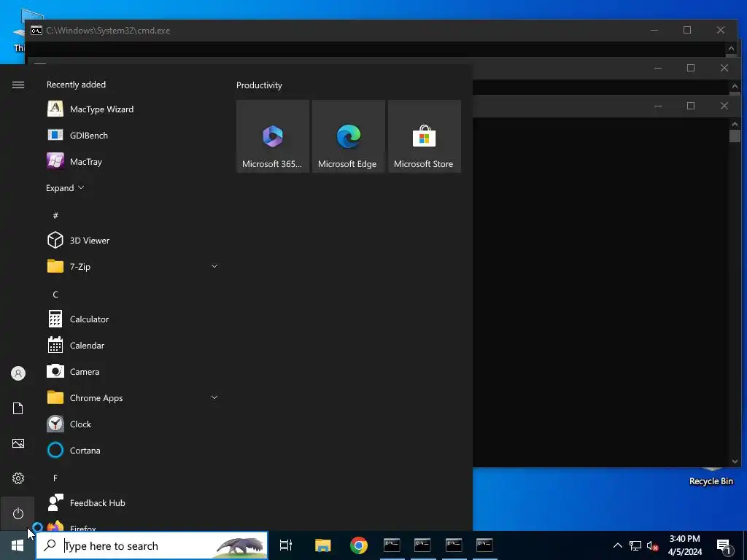Click the taskbar search box

[x=152, y=545]
